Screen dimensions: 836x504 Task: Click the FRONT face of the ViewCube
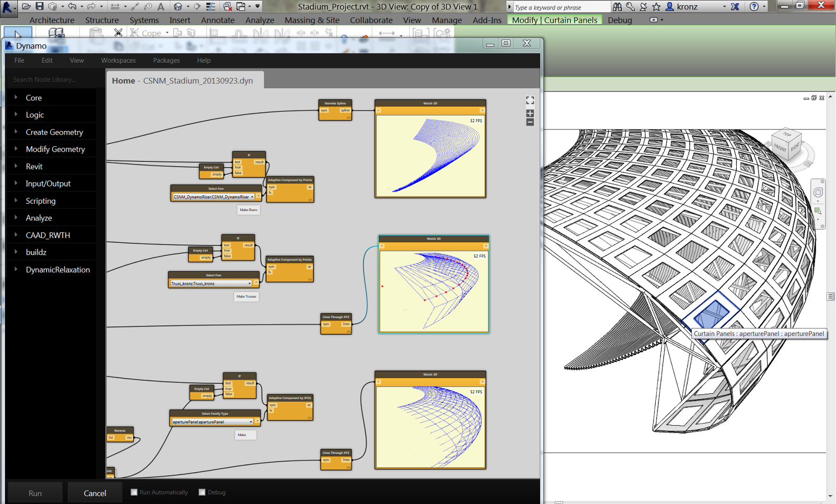[780, 148]
